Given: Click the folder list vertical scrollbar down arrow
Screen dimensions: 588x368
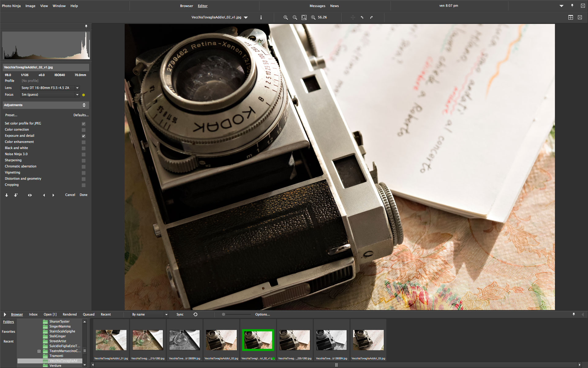Looking at the screenshot, I should 85,365.
